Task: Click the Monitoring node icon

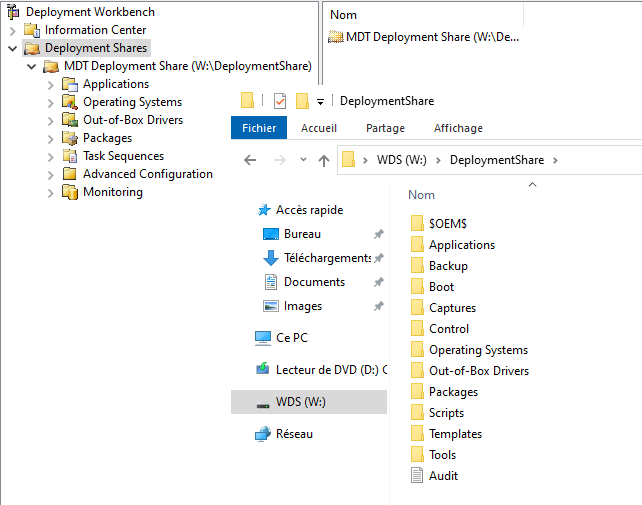Action: [x=70, y=192]
